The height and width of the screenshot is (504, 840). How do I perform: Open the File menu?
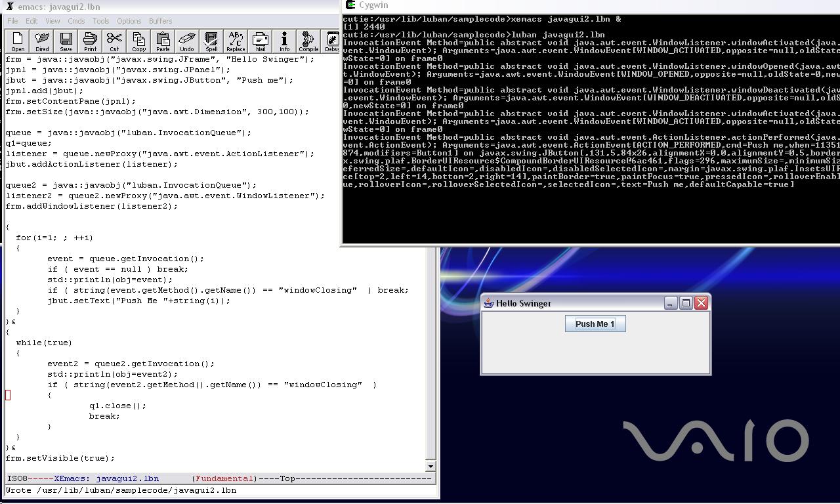pos(12,21)
